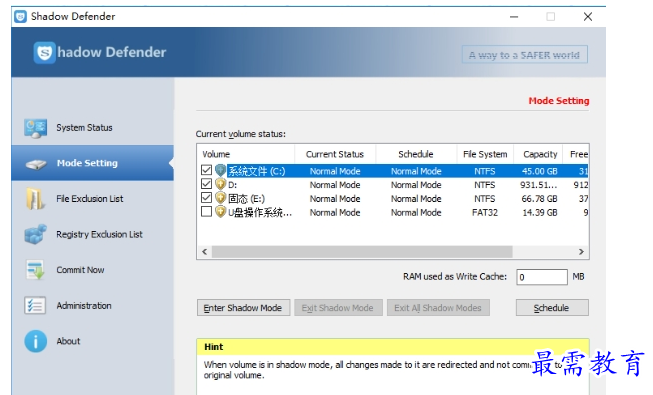Click the Free column header
This screenshot has width=653, height=395.
pyautogui.click(x=576, y=154)
